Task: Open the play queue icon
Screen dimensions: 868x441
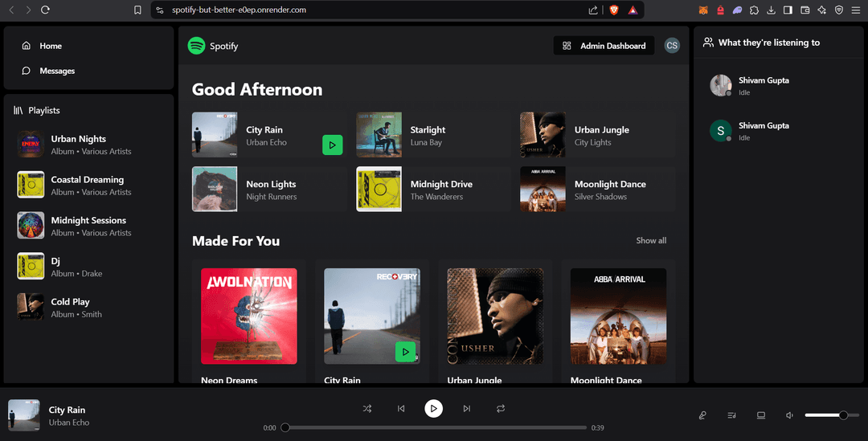Action: [x=732, y=415]
